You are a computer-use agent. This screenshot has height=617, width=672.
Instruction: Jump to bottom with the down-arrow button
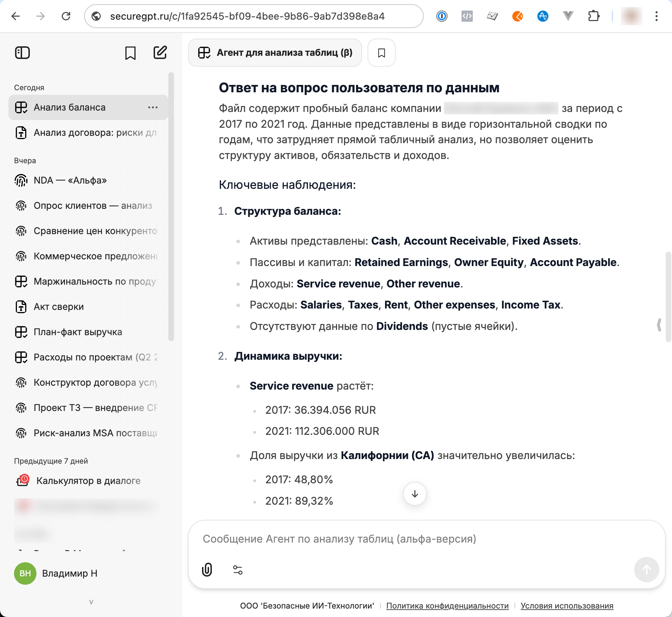[415, 494]
